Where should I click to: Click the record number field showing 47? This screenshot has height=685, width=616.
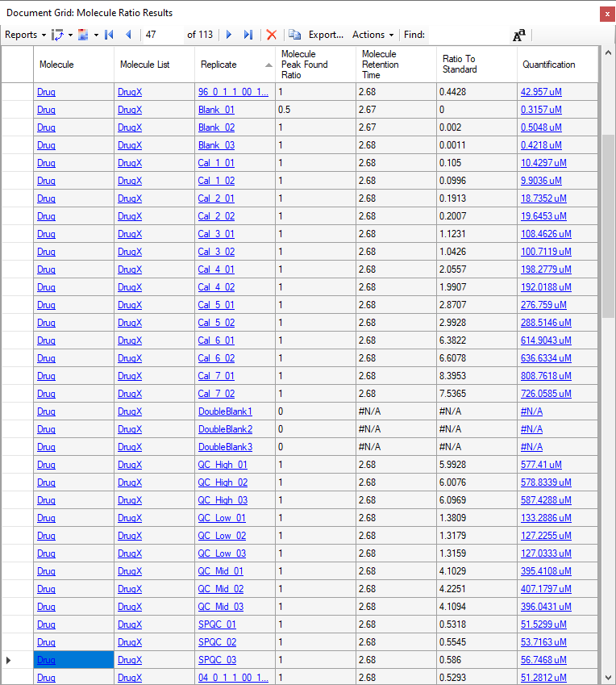pos(163,35)
